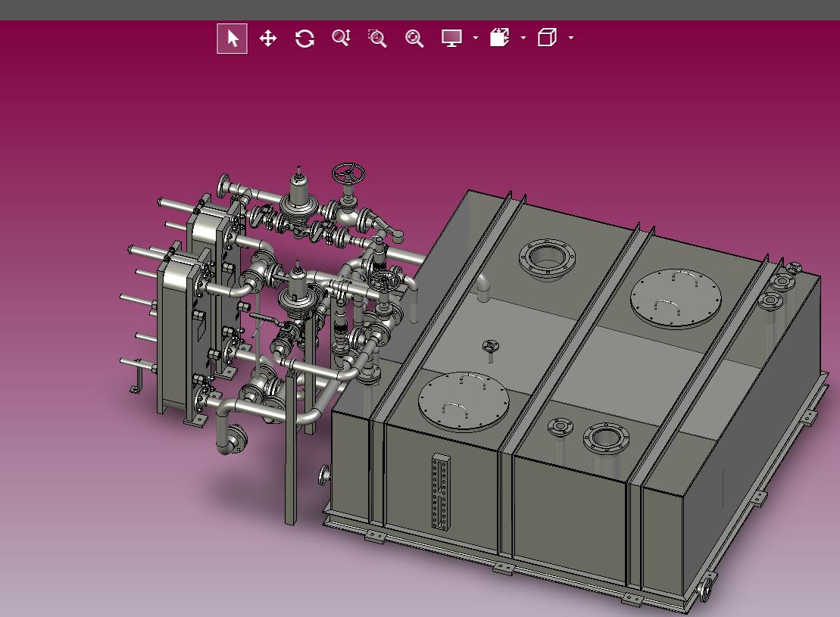Activate the Select arrow tool
Screen dimensions: 840x617
(232, 39)
